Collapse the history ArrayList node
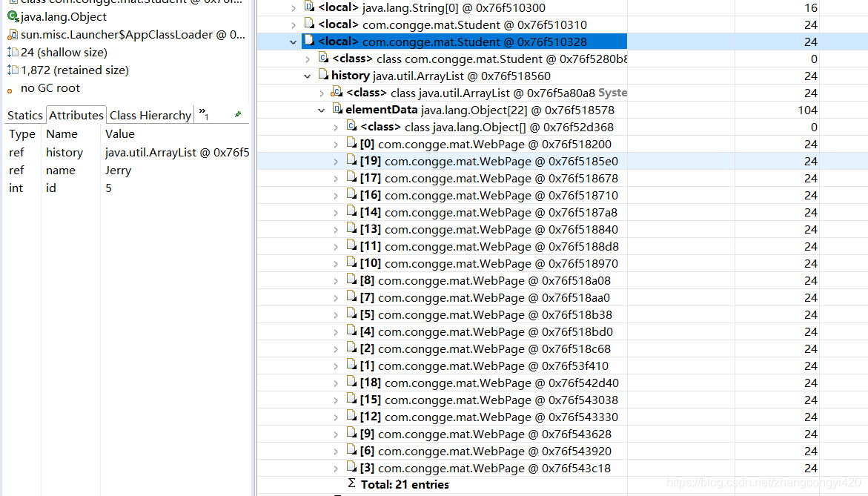Screen dimensions: 868x496 [308, 76]
